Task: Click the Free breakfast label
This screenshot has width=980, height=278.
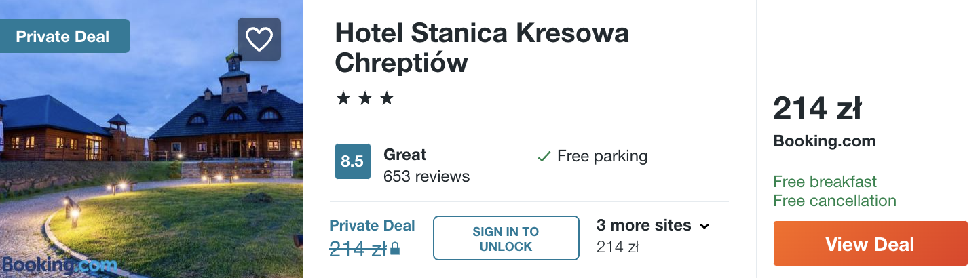Action: (825, 182)
